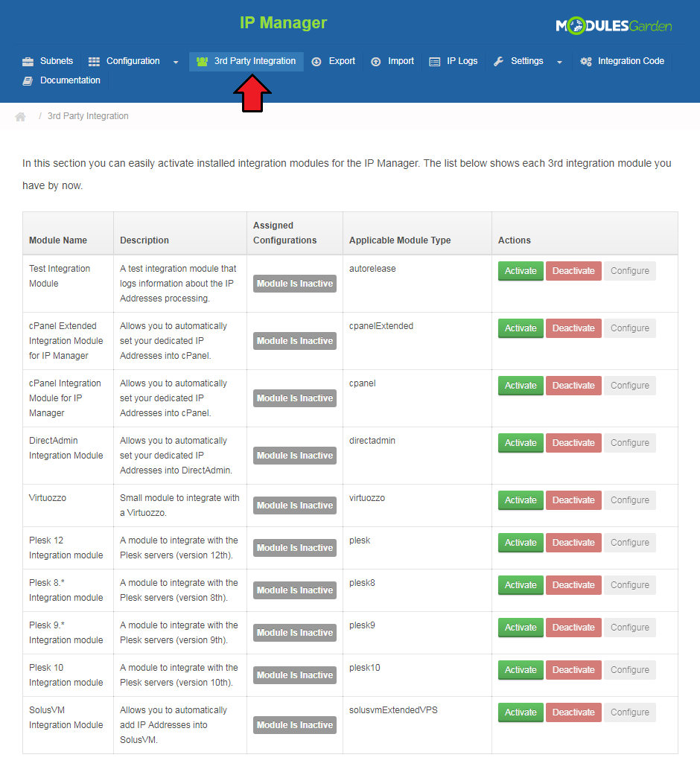Go to home via breadcrumb house icon
The height and width of the screenshot is (772, 700).
click(x=20, y=117)
